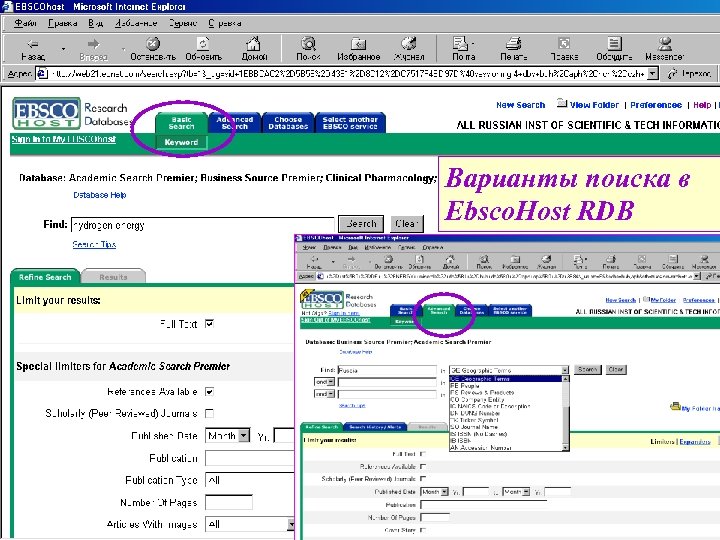720x540 pixels.
Task: Open the address bar dropdown in main window
Action: [652, 73]
